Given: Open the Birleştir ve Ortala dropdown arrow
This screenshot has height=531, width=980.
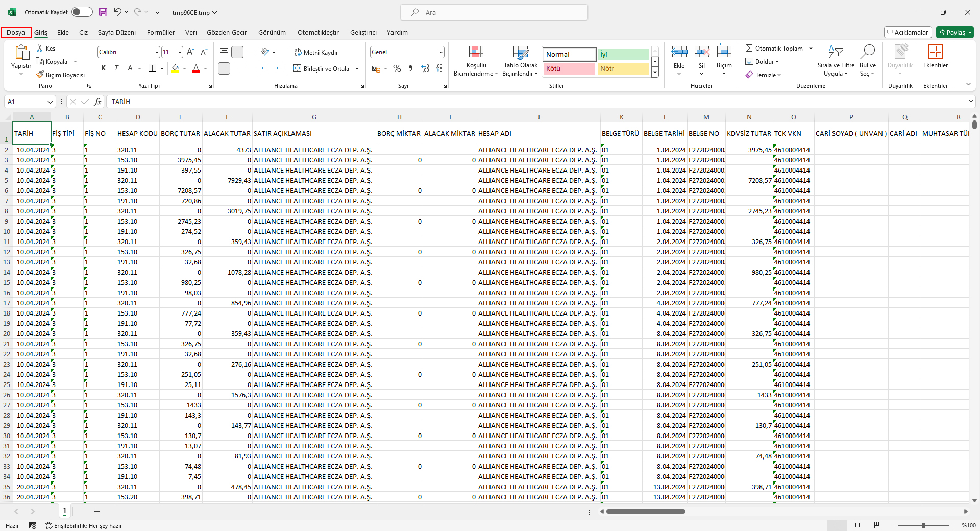Looking at the screenshot, I should point(357,68).
